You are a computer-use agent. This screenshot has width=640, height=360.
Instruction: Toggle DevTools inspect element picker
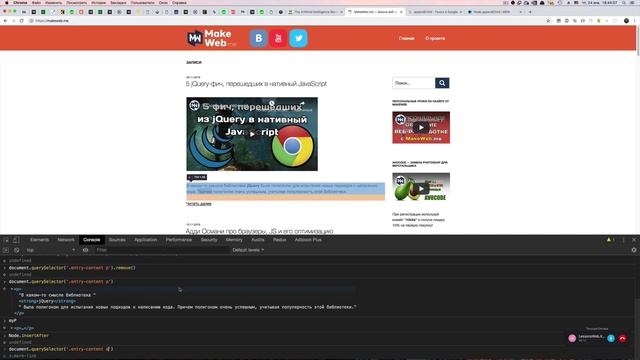click(x=7, y=240)
